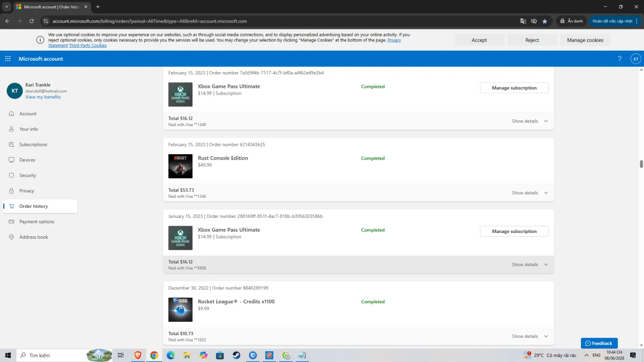Screen dimensions: 644x362
Task: Accept optional cookies
Action: 479,40
